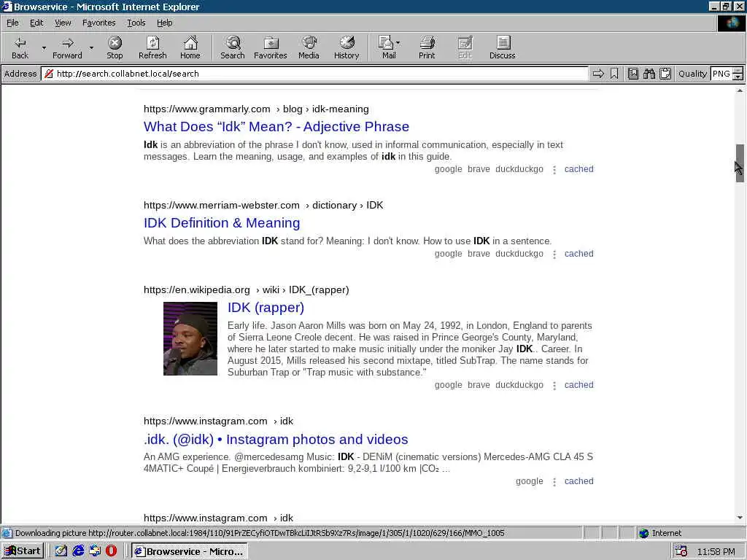
Task: Click the address bar URL field
Action: 314,74
